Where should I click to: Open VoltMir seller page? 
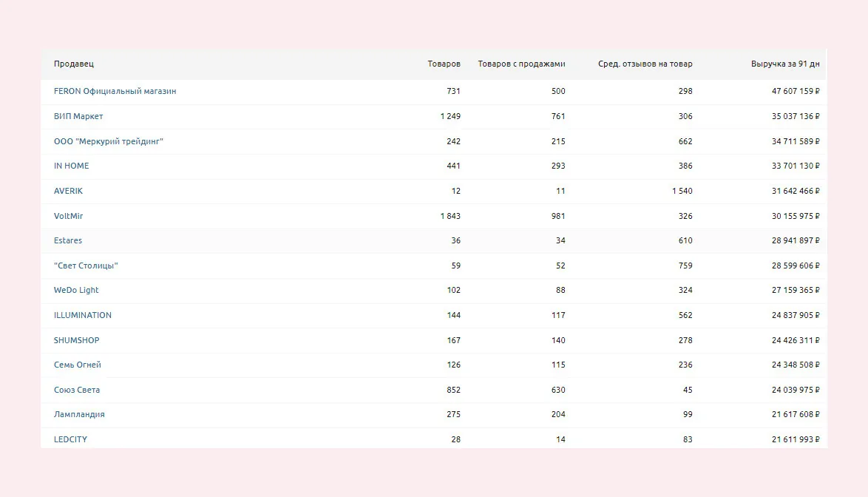click(68, 216)
